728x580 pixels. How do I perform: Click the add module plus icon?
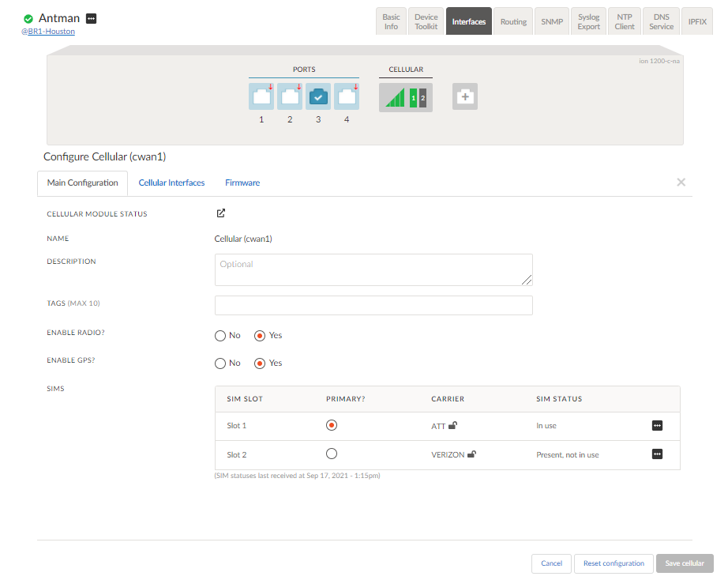465,96
